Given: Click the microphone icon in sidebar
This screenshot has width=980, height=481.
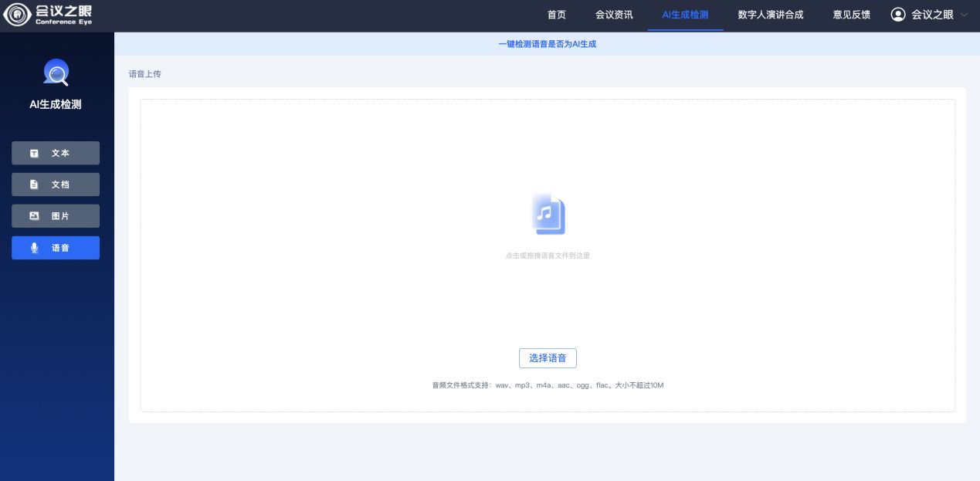Looking at the screenshot, I should (34, 248).
